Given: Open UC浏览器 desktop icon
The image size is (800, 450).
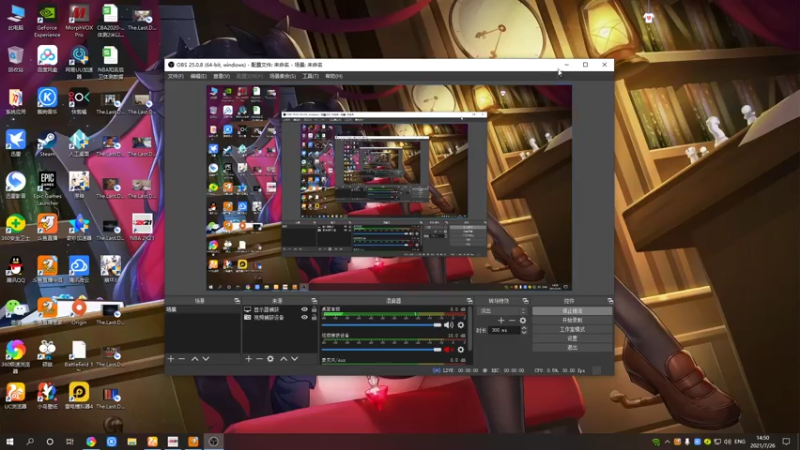Looking at the screenshot, I should (15, 396).
